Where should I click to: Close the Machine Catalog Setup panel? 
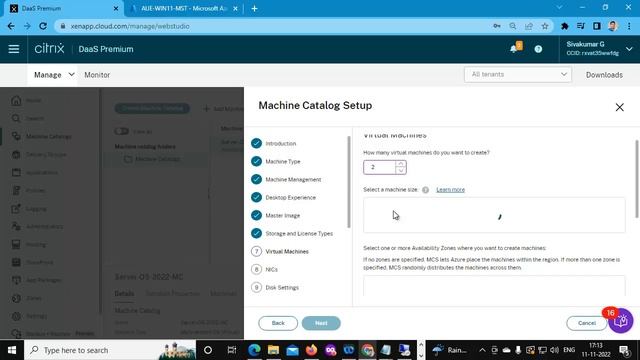coord(619,107)
